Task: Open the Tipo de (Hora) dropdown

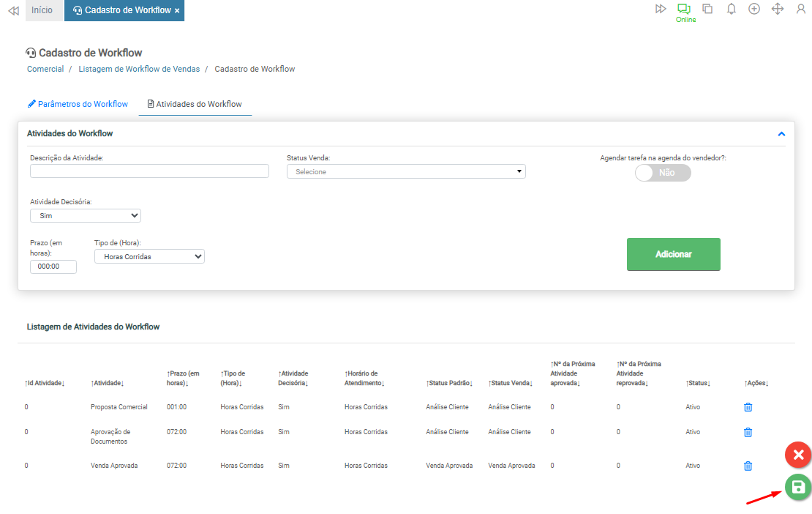Action: [149, 256]
